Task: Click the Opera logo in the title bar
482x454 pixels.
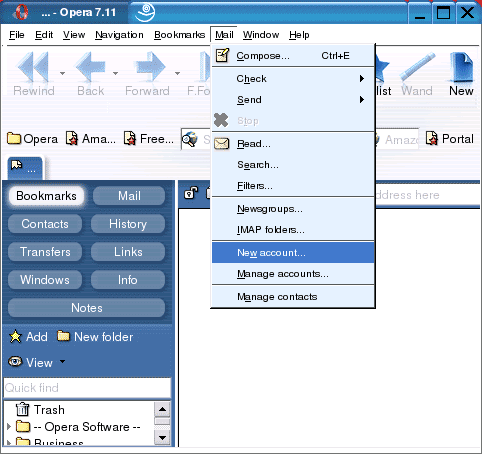Action: 21,12
